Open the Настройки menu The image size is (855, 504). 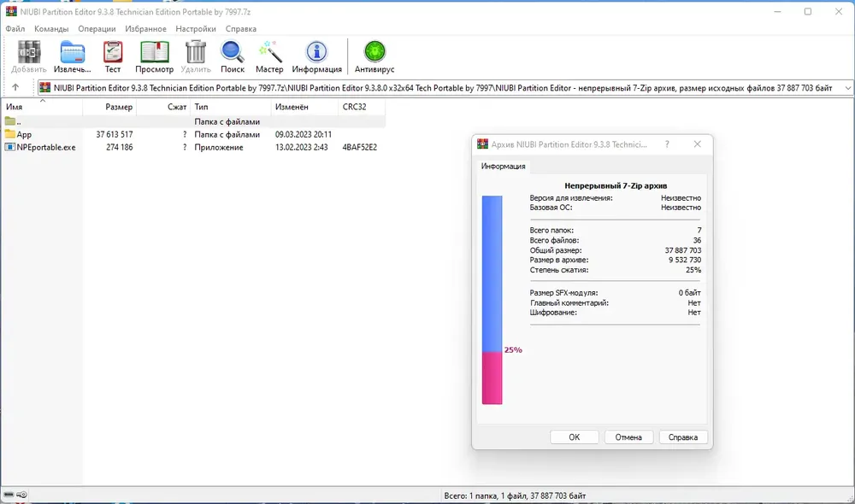[x=196, y=29]
